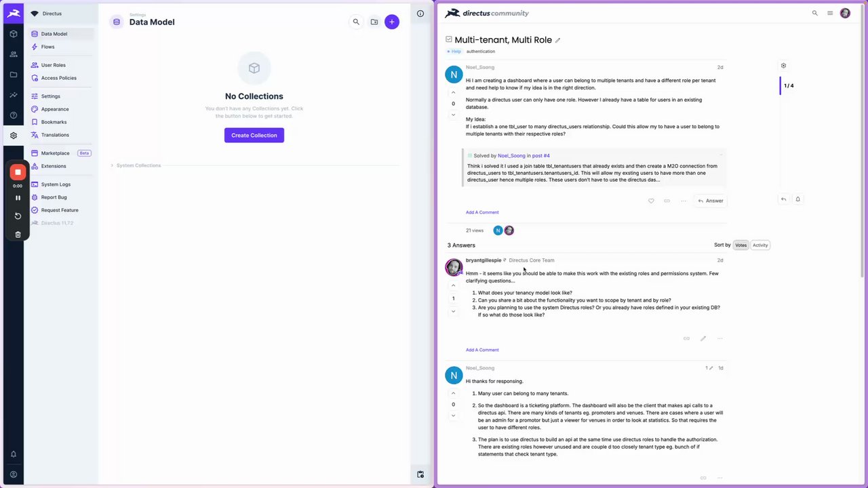
Task: Search collections with the magnifier icon
Action: click(356, 22)
